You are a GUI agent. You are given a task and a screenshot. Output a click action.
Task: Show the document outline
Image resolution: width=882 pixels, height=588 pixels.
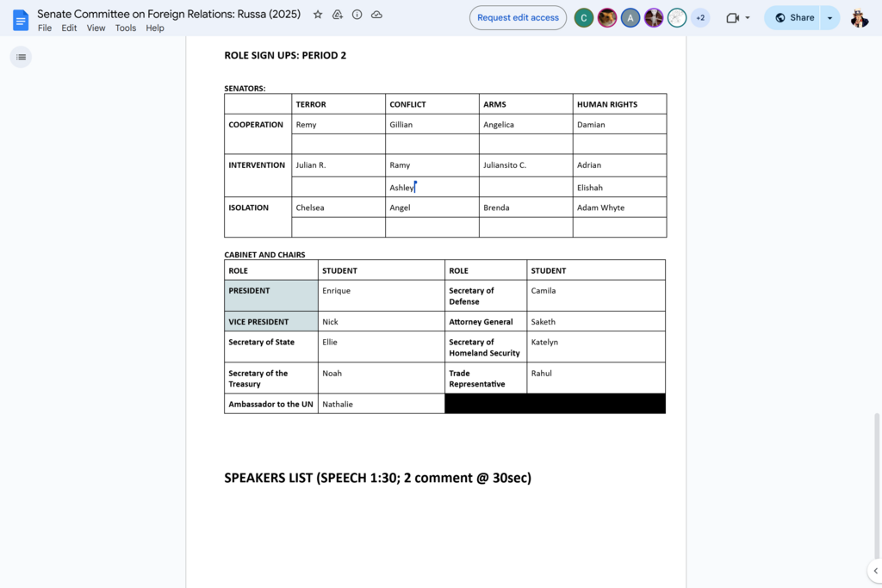(x=21, y=57)
